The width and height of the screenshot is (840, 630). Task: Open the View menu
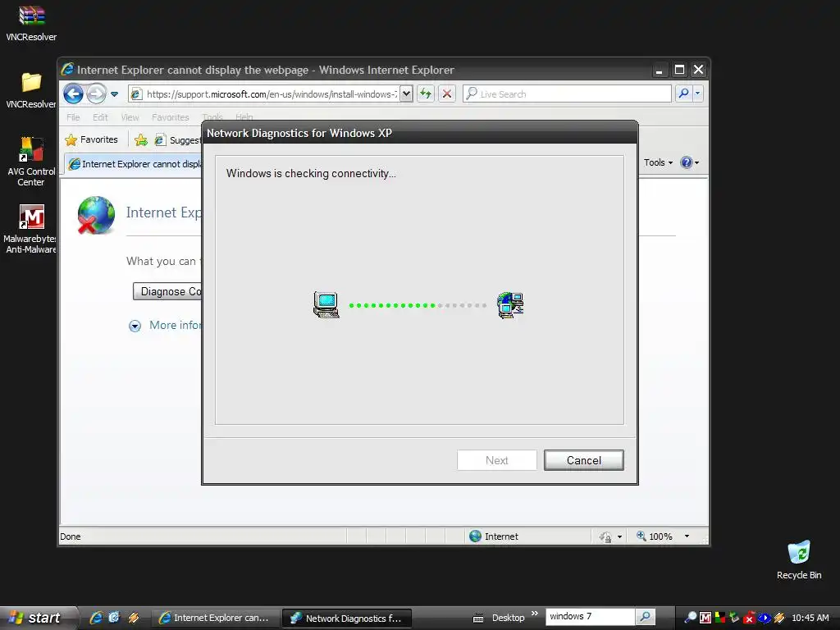(x=130, y=116)
